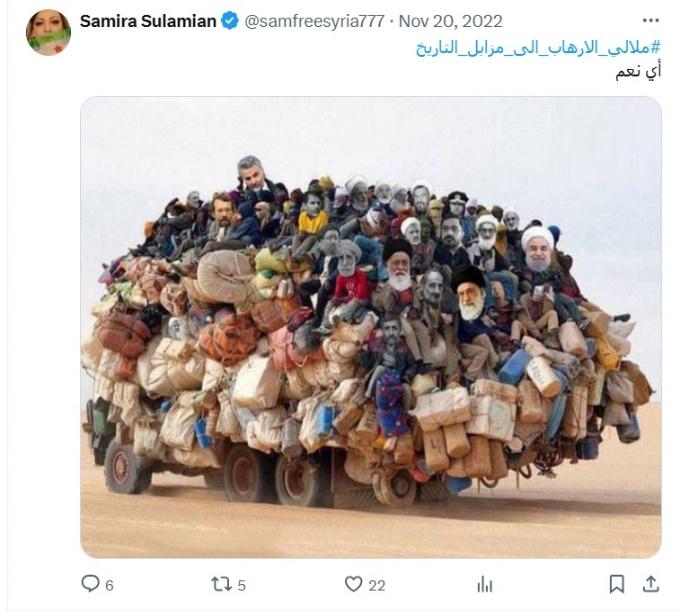Click the reply speech bubble icon
This screenshot has width=680, height=612.
pyautogui.click(x=90, y=583)
